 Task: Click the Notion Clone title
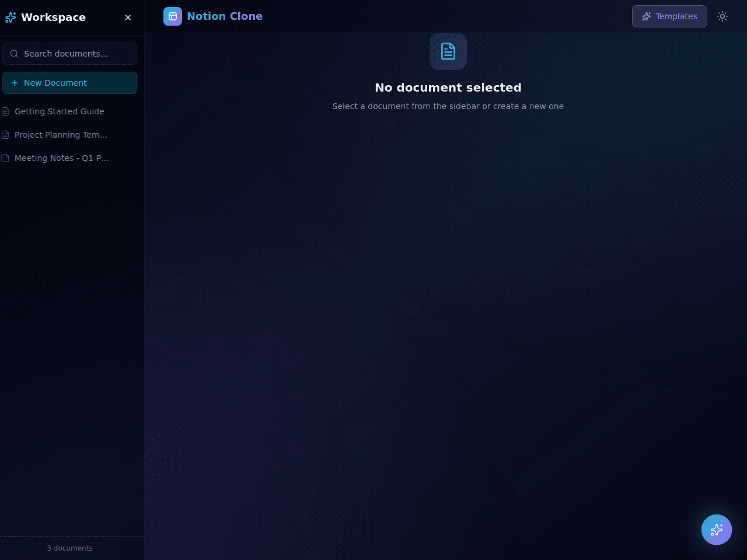click(x=225, y=16)
